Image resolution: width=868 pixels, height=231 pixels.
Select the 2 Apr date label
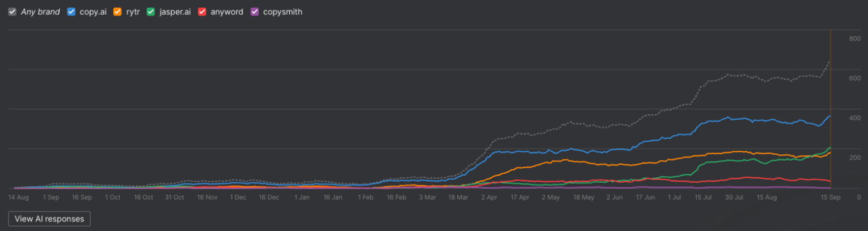click(x=489, y=197)
